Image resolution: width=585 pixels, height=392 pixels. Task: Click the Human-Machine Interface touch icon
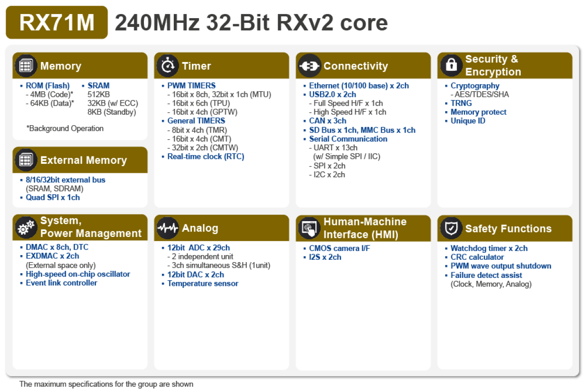pyautogui.click(x=309, y=228)
